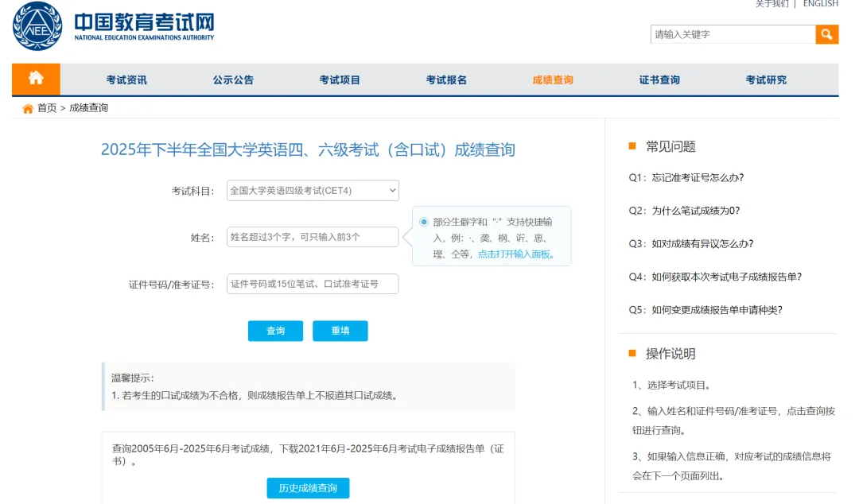Open the 考试报名 menu
The width and height of the screenshot is (859, 504).
pos(446,80)
